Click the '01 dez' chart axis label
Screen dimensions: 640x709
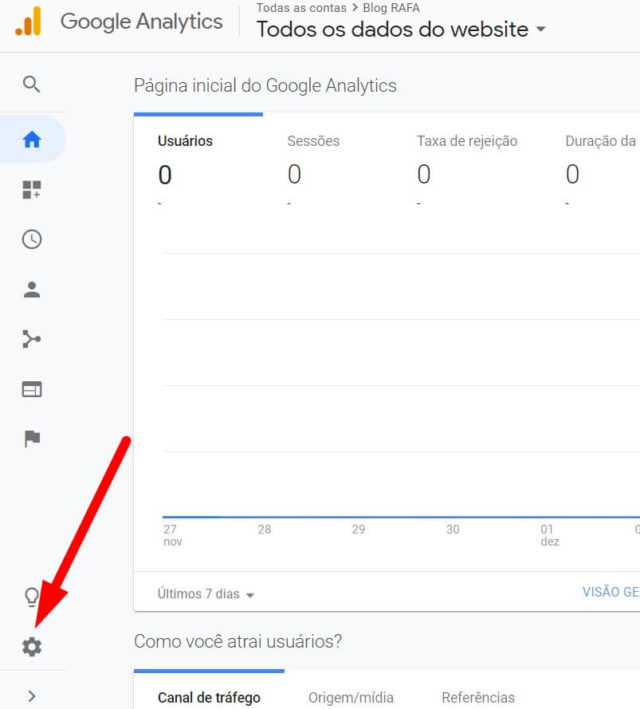[550, 535]
